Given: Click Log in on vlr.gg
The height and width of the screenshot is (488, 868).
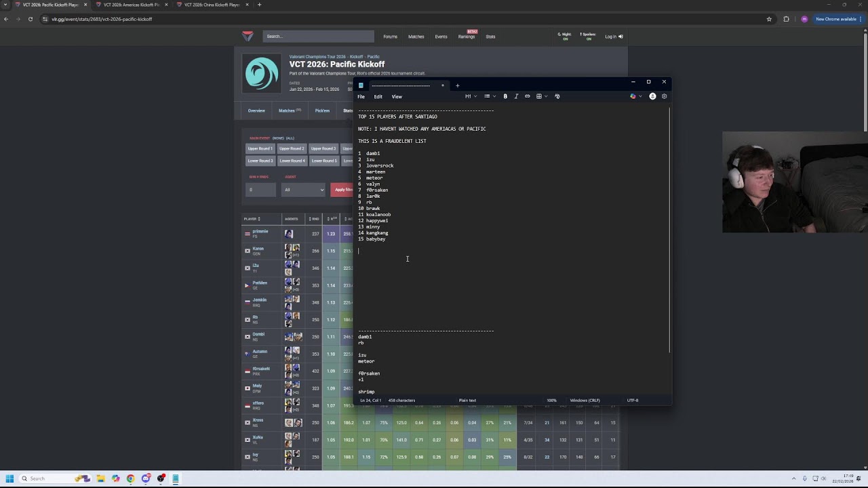Looking at the screenshot, I should [614, 37].
